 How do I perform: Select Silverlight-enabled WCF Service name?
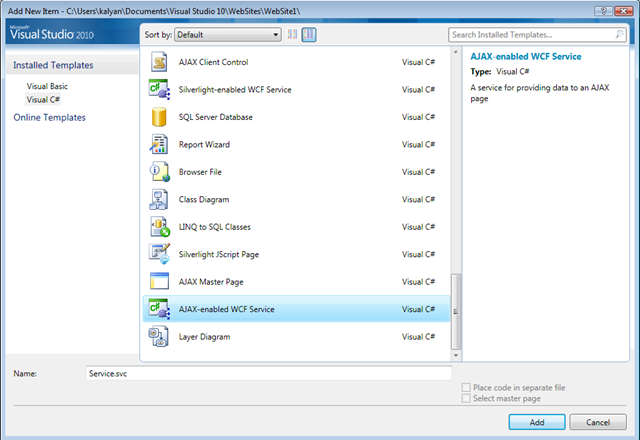(x=235, y=90)
